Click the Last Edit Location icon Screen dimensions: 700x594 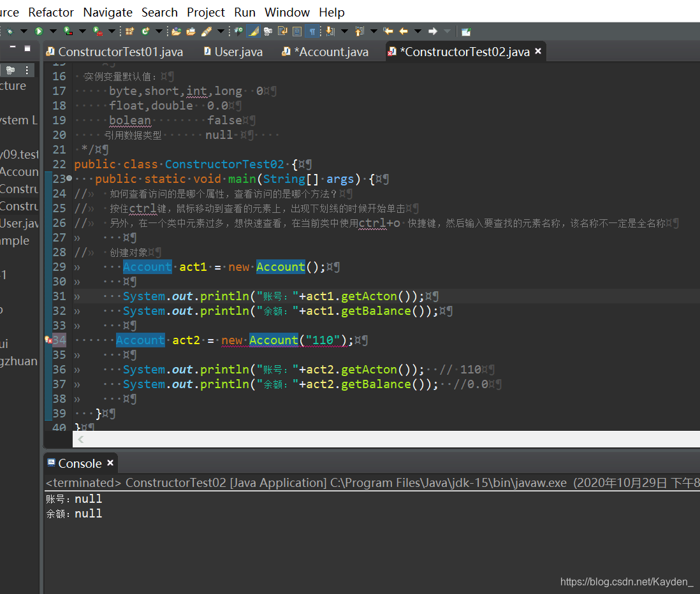pyautogui.click(x=388, y=31)
